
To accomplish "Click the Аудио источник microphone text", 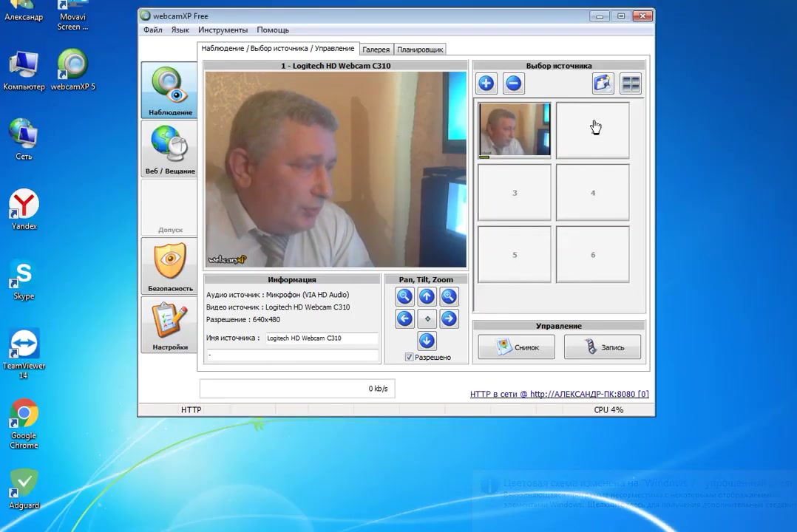I will (277, 295).
